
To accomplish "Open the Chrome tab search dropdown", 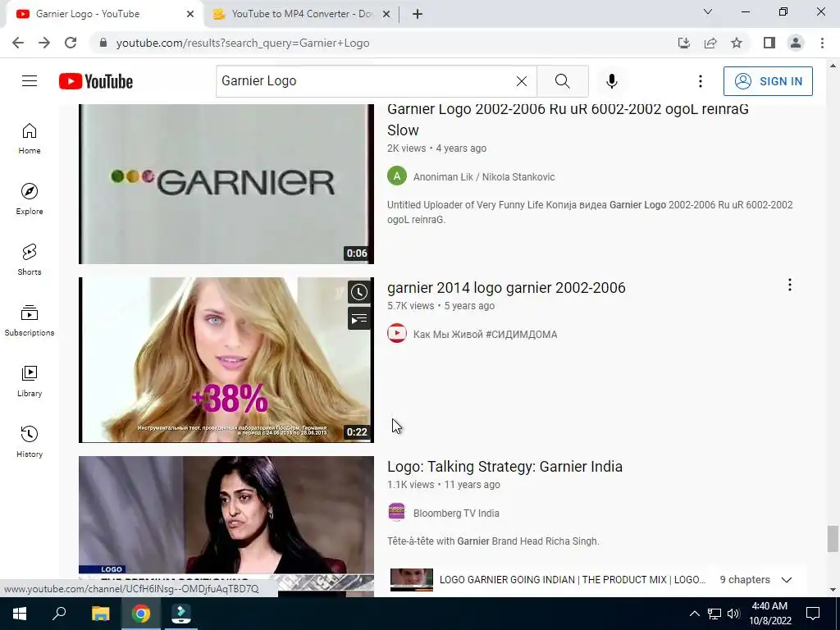I will 708,11.
